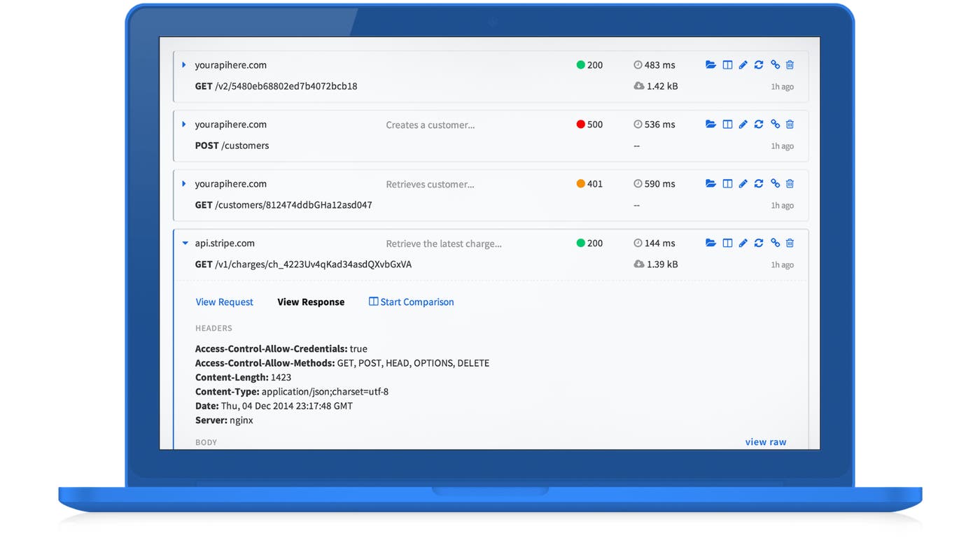
Task: Click the view raw link
Action: point(766,441)
